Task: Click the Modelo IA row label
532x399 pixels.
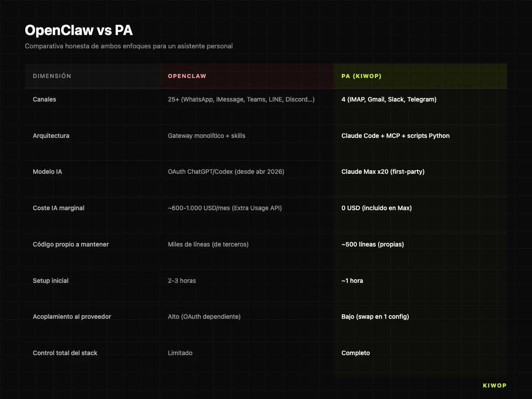Action: (x=47, y=172)
